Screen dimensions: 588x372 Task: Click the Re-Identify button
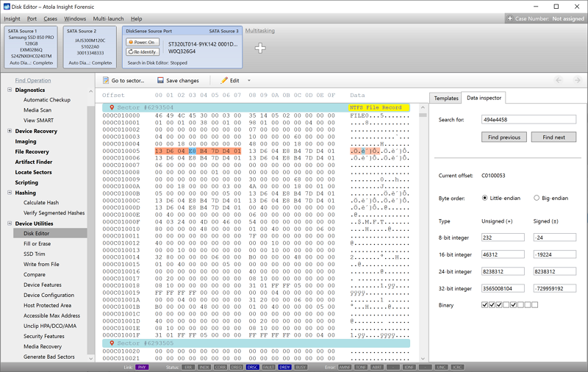point(143,51)
